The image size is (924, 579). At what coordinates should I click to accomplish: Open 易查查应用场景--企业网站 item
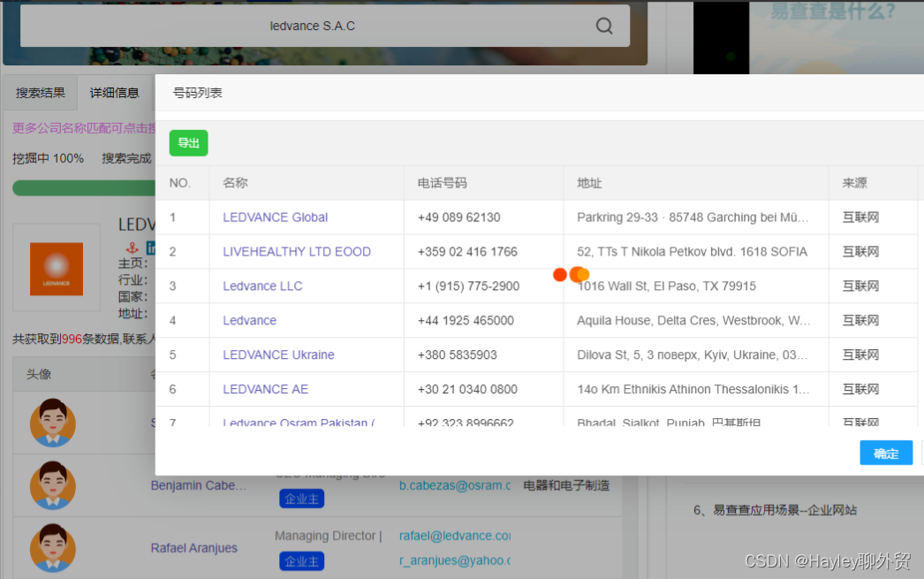point(775,510)
